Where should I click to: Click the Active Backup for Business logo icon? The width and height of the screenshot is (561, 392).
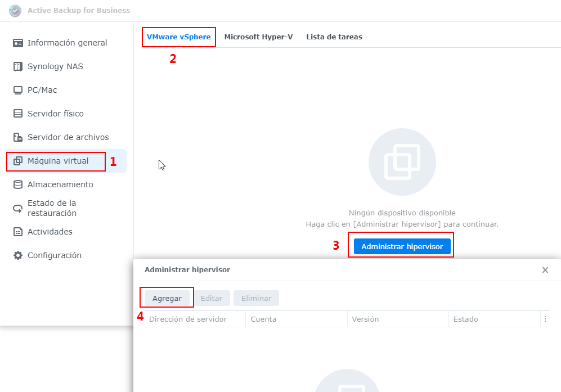click(x=15, y=11)
